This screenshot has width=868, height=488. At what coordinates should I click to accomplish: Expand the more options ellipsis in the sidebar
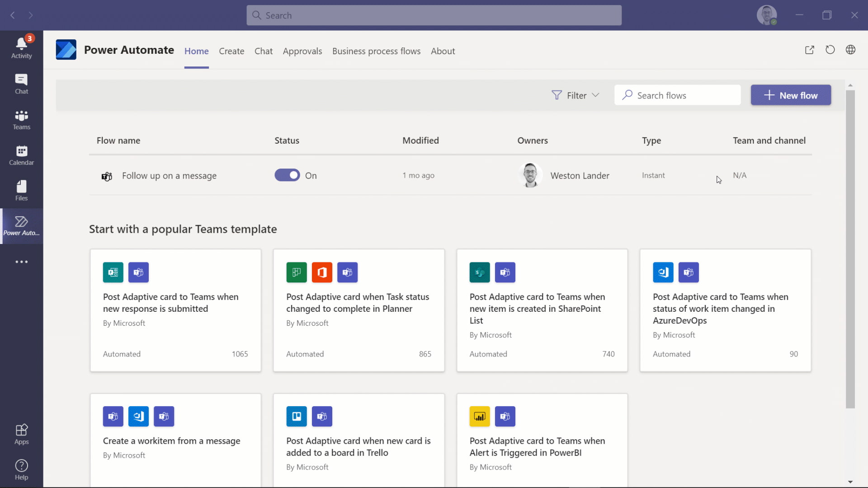click(21, 261)
